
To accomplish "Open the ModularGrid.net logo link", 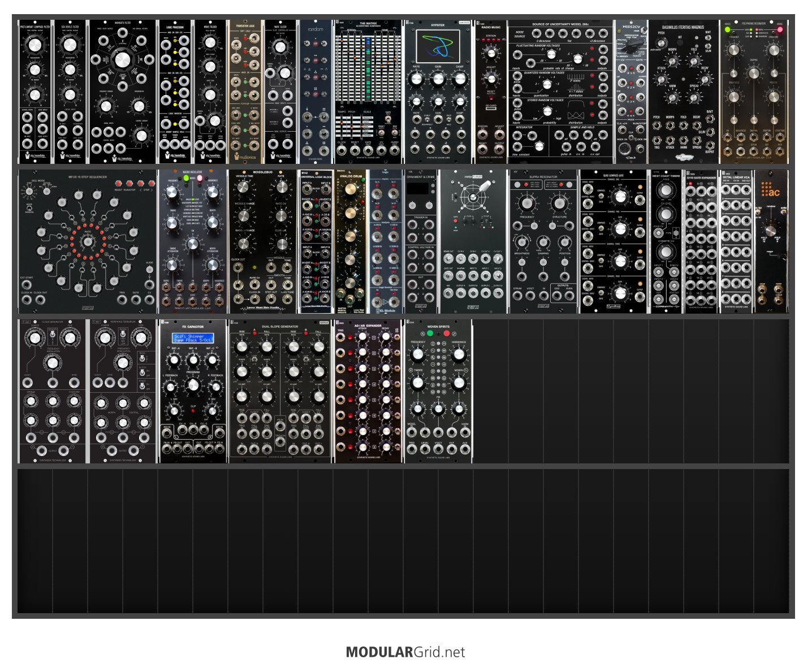I will point(405,652).
